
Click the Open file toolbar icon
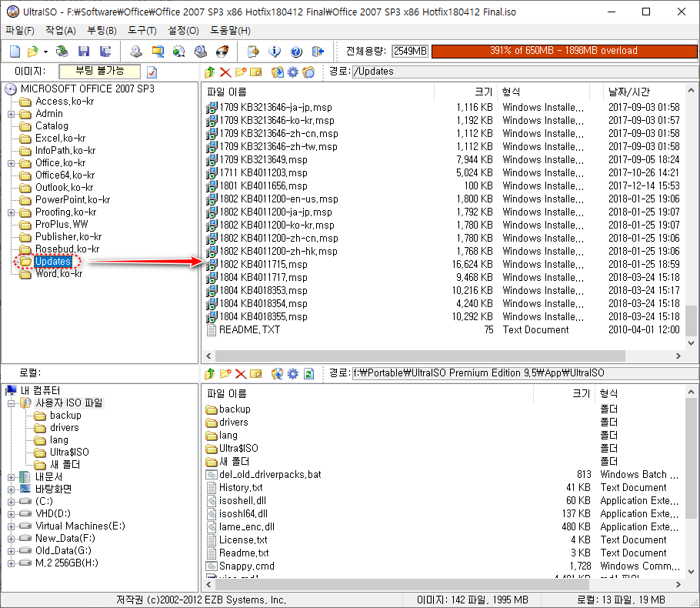32,52
